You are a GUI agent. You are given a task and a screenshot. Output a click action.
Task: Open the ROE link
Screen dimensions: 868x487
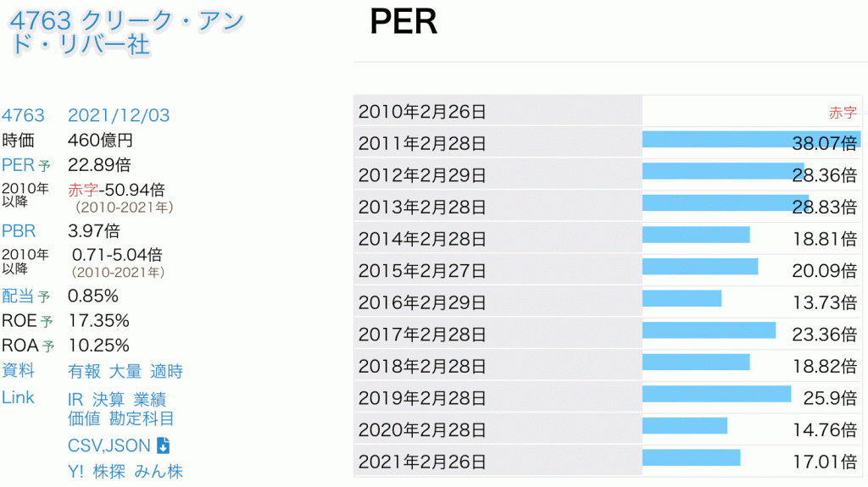point(20,321)
